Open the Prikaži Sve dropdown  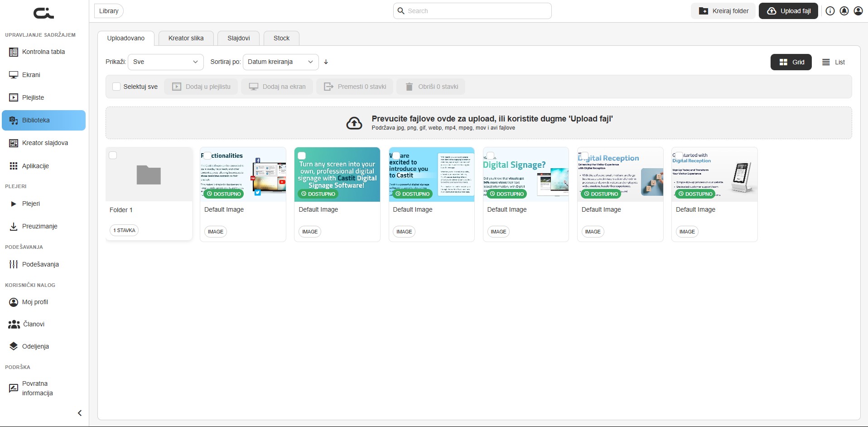(165, 62)
